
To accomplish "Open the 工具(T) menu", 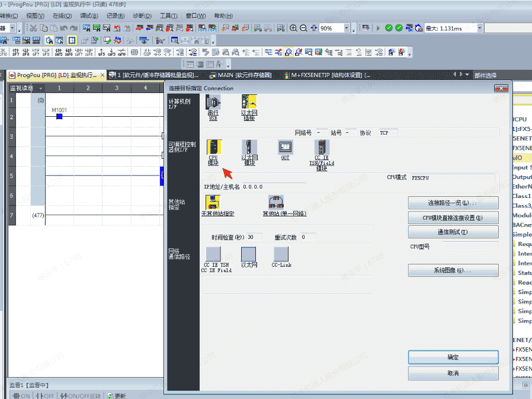I will (169, 15).
